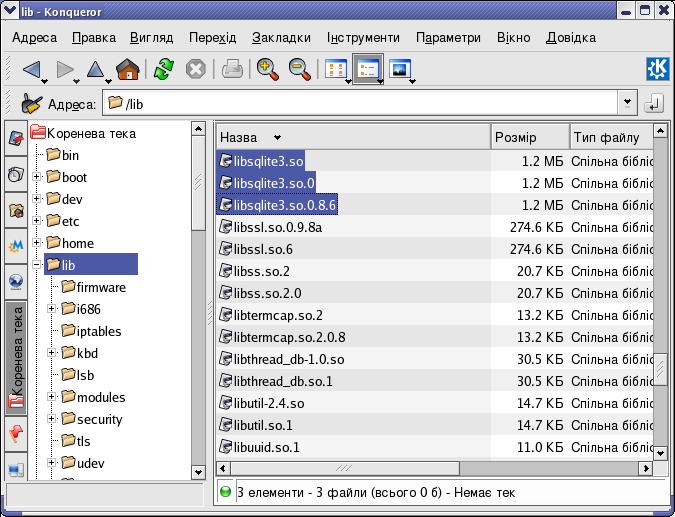675x517 pixels.
Task: Open the Інструменти menu
Action: pyautogui.click(x=363, y=38)
